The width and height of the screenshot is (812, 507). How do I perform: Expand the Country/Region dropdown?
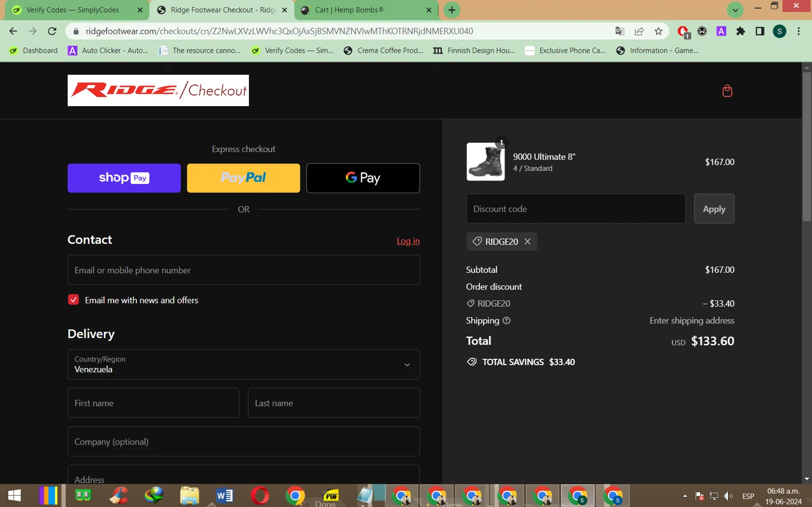[244, 364]
